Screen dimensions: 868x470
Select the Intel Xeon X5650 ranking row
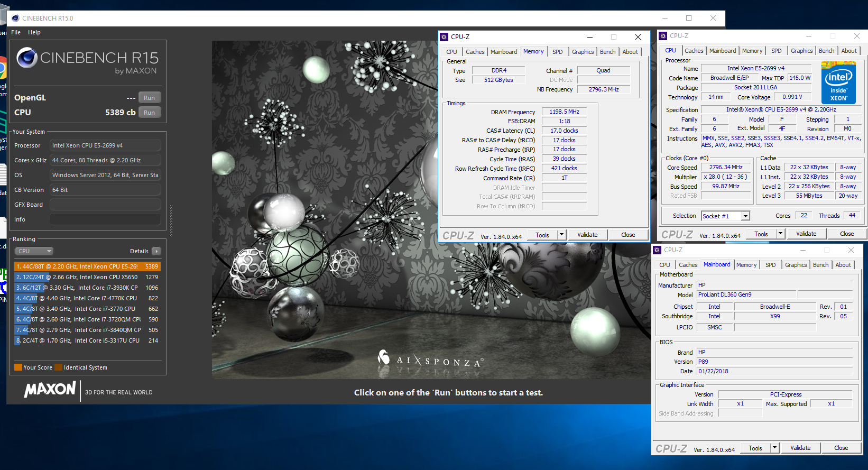87,277
